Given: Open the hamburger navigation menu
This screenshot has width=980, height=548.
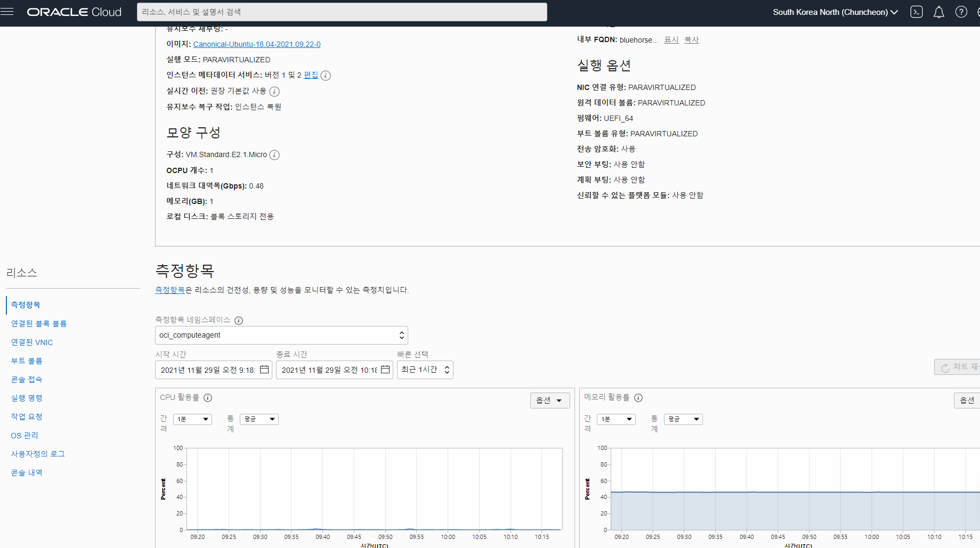Looking at the screenshot, I should [7, 11].
